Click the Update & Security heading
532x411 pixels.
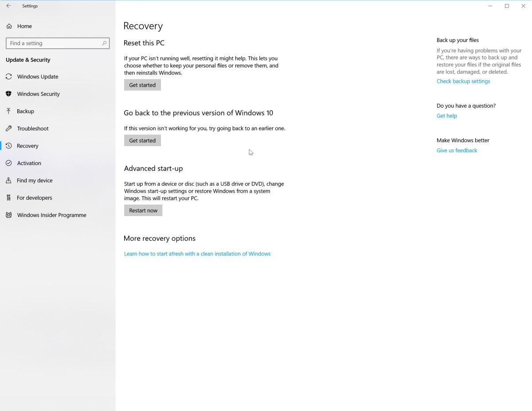coord(28,60)
